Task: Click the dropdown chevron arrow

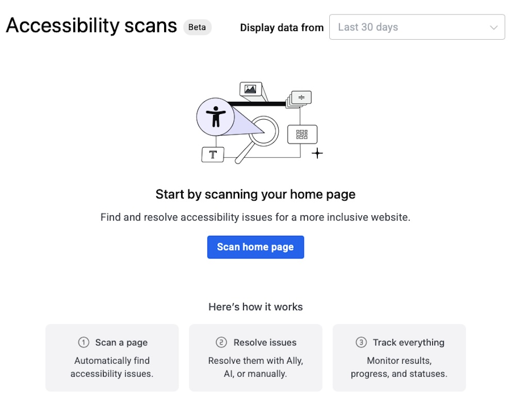Action: [x=494, y=27]
